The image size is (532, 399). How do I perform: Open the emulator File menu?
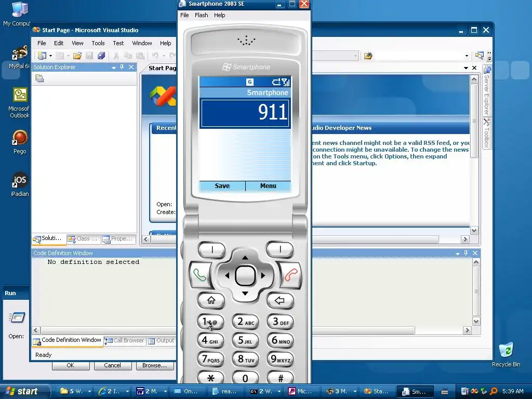point(184,15)
